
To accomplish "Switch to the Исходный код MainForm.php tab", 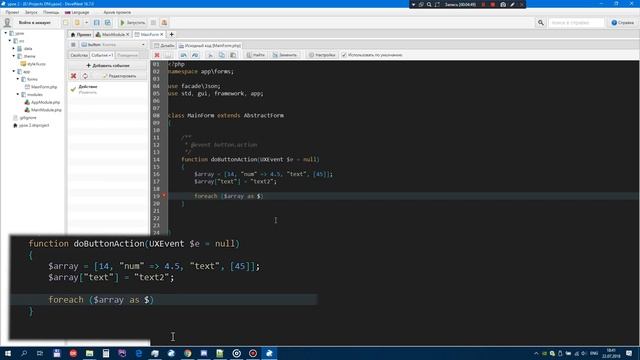I will tap(210, 45).
